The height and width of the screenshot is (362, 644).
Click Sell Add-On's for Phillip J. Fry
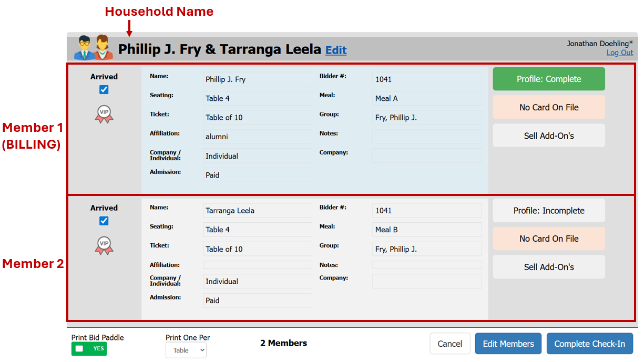pyautogui.click(x=549, y=136)
